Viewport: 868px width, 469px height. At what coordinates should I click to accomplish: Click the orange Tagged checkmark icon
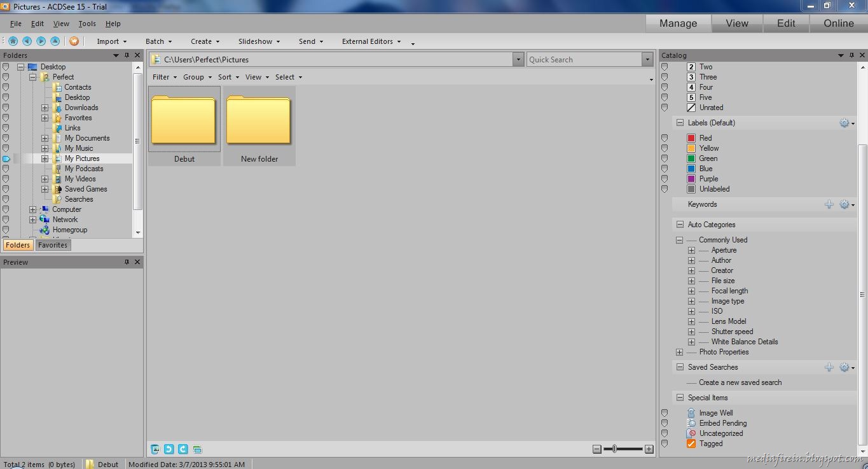coord(691,444)
